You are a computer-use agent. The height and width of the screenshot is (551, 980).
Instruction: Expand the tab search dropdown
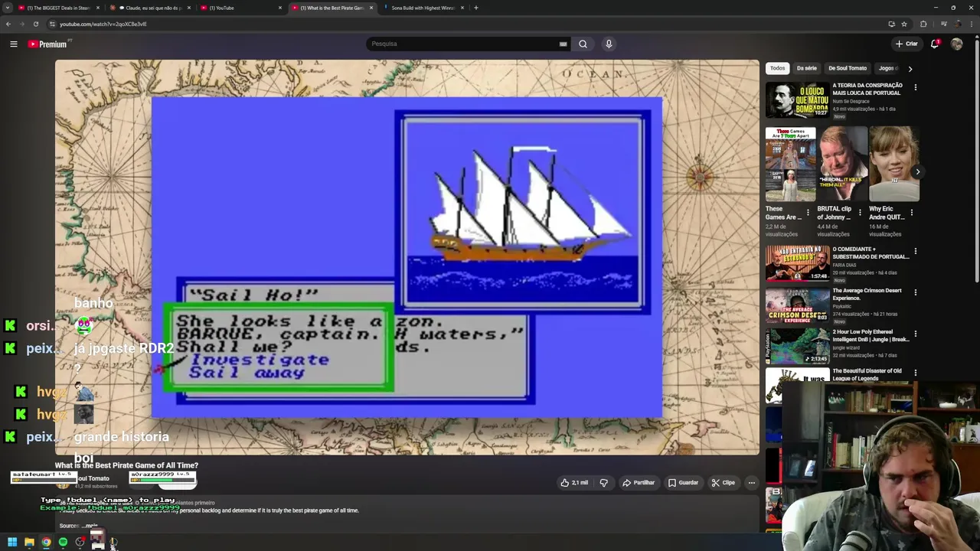click(8, 8)
